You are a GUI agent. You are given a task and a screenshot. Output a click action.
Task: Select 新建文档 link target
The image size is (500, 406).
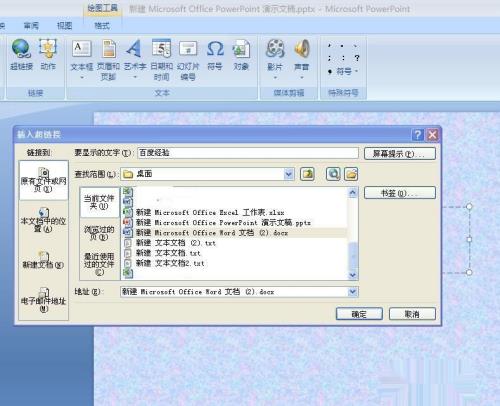44,259
